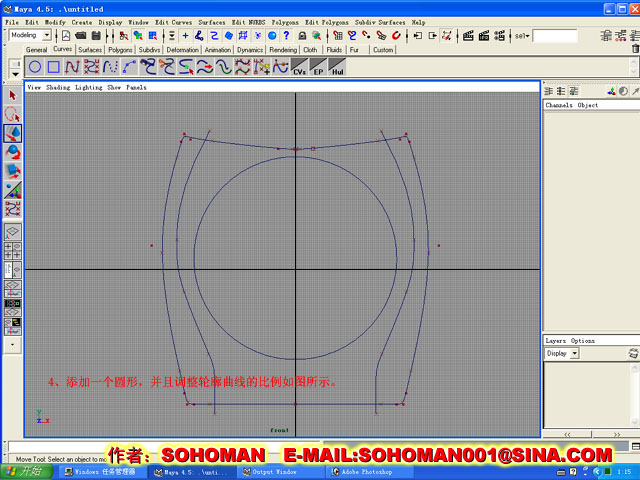Click the New Scene icon
This screenshot has height=480, width=640.
pos(66,36)
